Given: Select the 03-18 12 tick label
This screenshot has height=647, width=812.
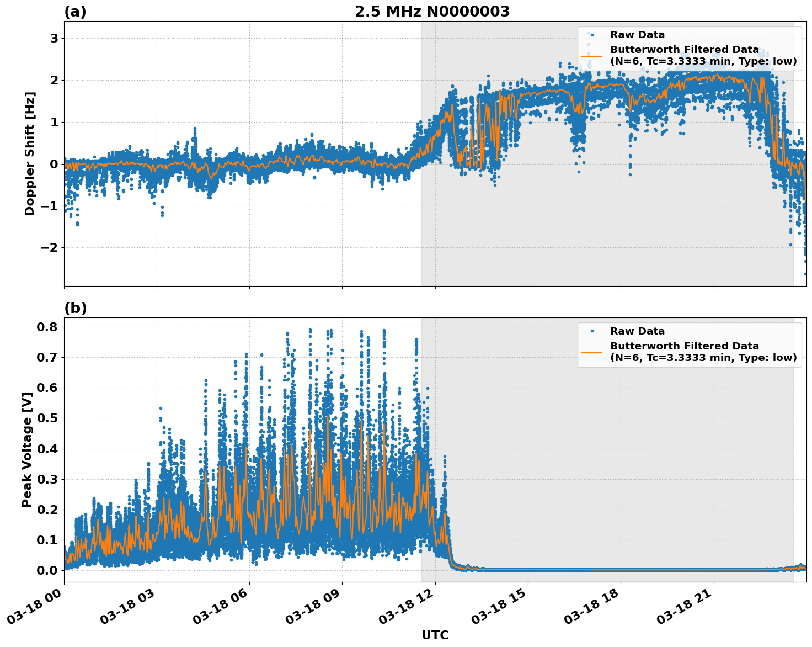Looking at the screenshot, I should pos(405,606).
